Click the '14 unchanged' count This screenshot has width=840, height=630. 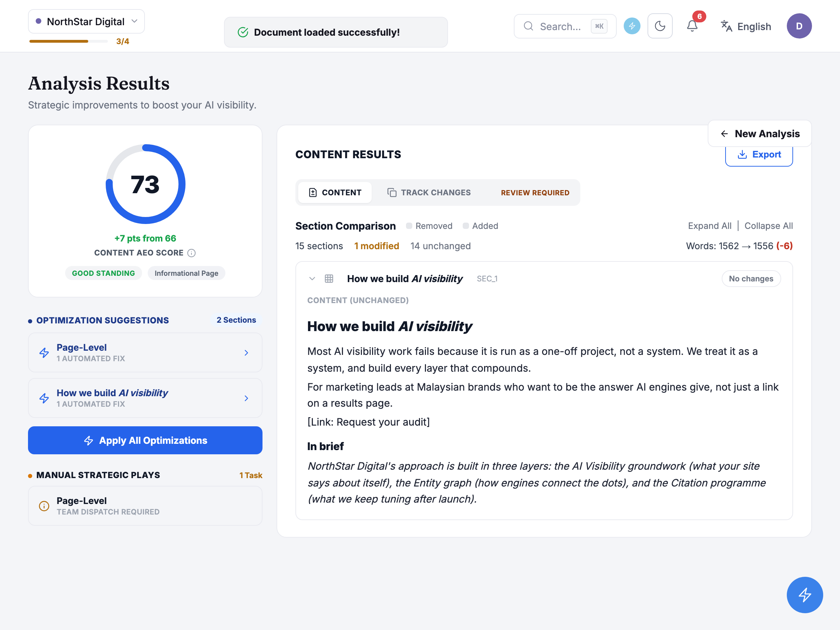point(440,246)
